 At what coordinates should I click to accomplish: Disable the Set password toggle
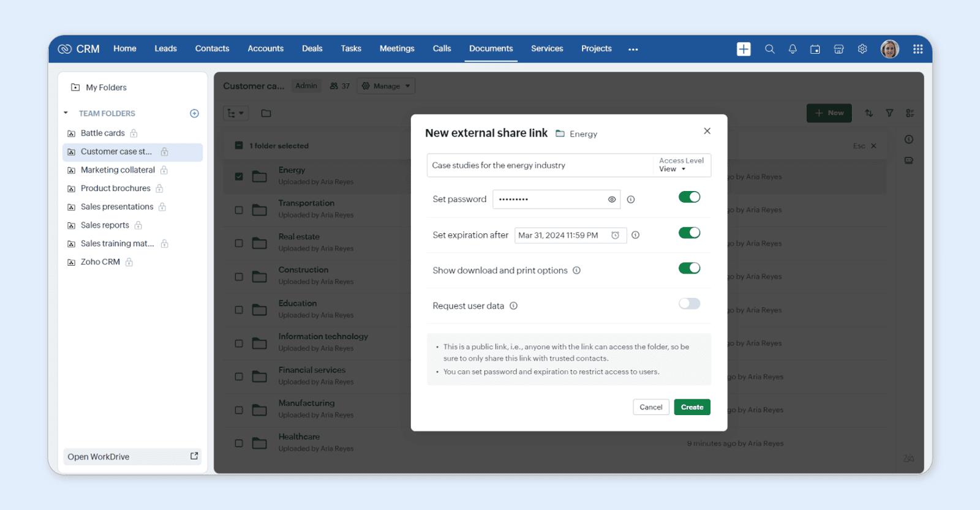(x=689, y=197)
